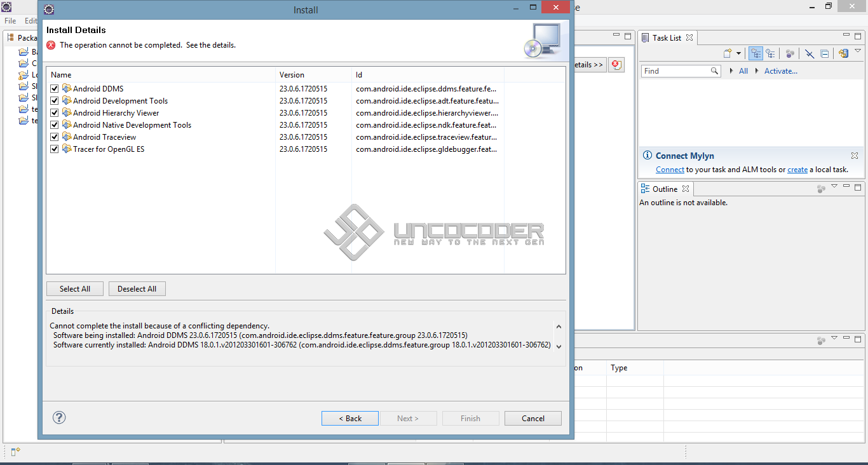The height and width of the screenshot is (465, 868).
Task: Select the Android Hierarchy Viewer row name
Action: click(116, 113)
